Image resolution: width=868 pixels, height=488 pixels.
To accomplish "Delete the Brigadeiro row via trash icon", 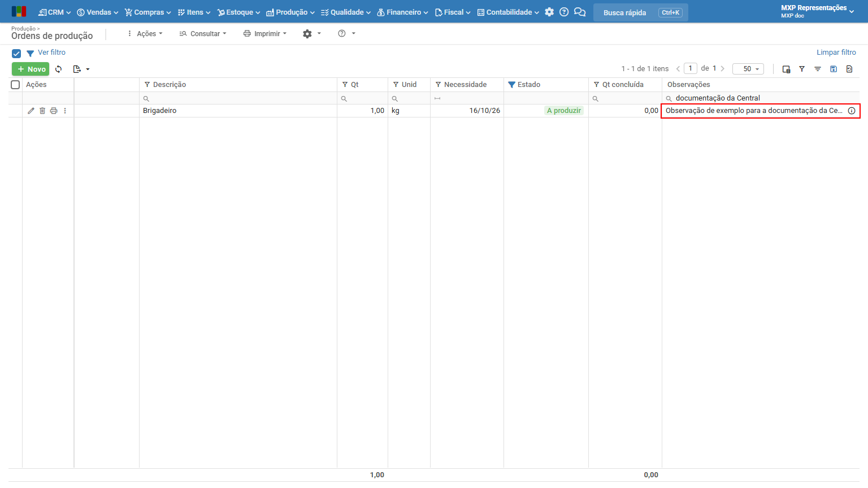I will pyautogui.click(x=42, y=111).
